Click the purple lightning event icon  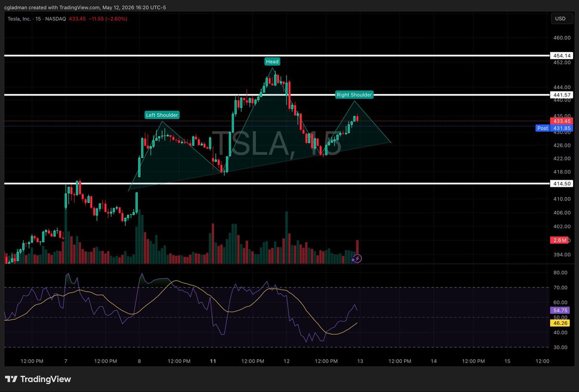(x=357, y=259)
